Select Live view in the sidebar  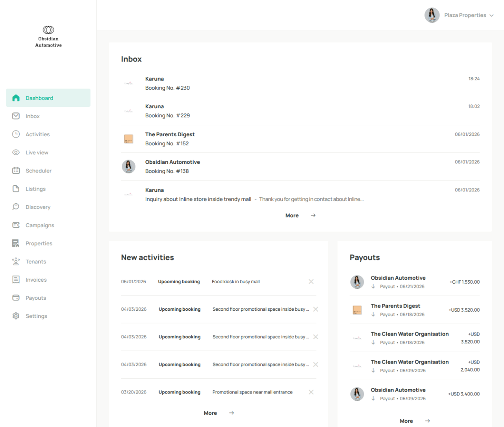pyautogui.click(x=48, y=152)
